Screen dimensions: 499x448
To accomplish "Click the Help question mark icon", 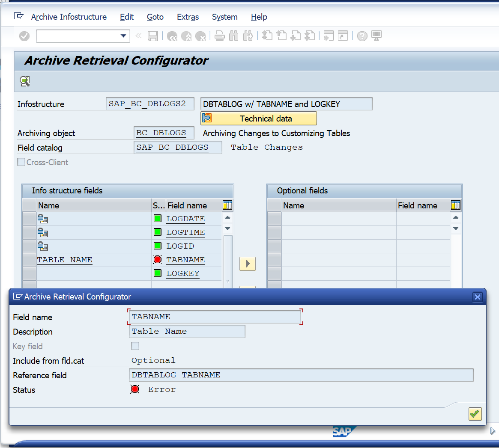I will [362, 36].
